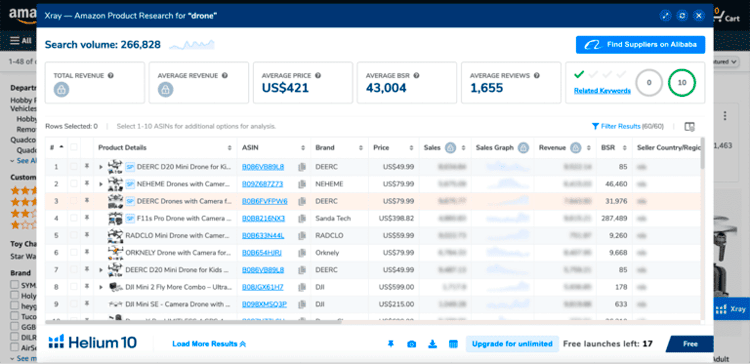Copy ASIN B0BJGX61H7
Screen dimensions: 750x364
click(x=302, y=287)
